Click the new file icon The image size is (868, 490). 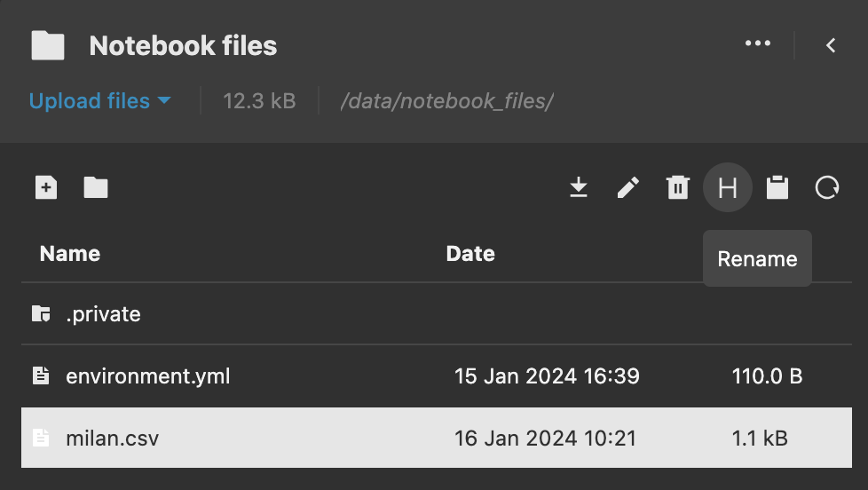pyautogui.click(x=46, y=187)
